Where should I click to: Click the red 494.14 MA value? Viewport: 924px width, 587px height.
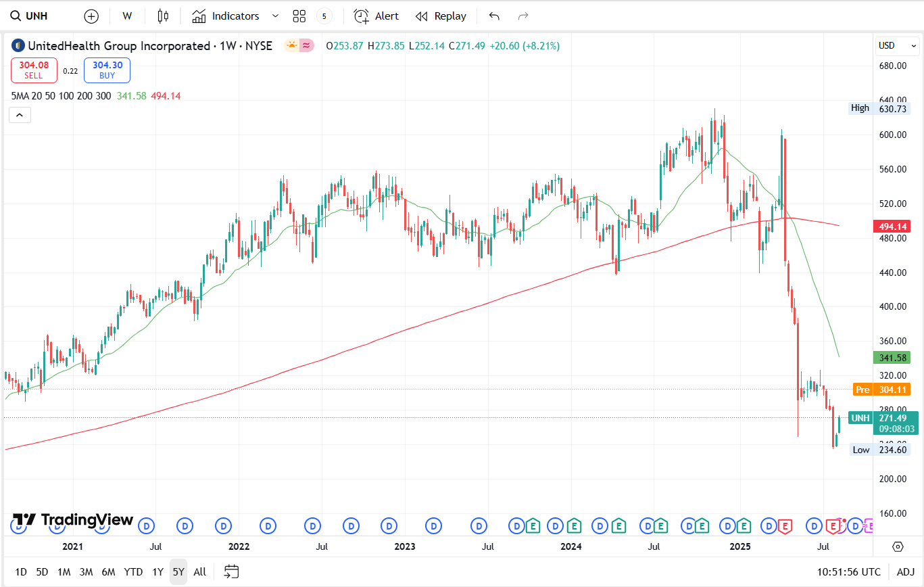(x=166, y=96)
